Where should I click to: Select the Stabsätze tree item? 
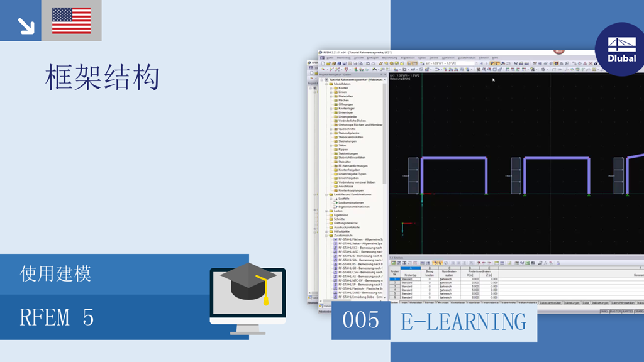(345, 162)
